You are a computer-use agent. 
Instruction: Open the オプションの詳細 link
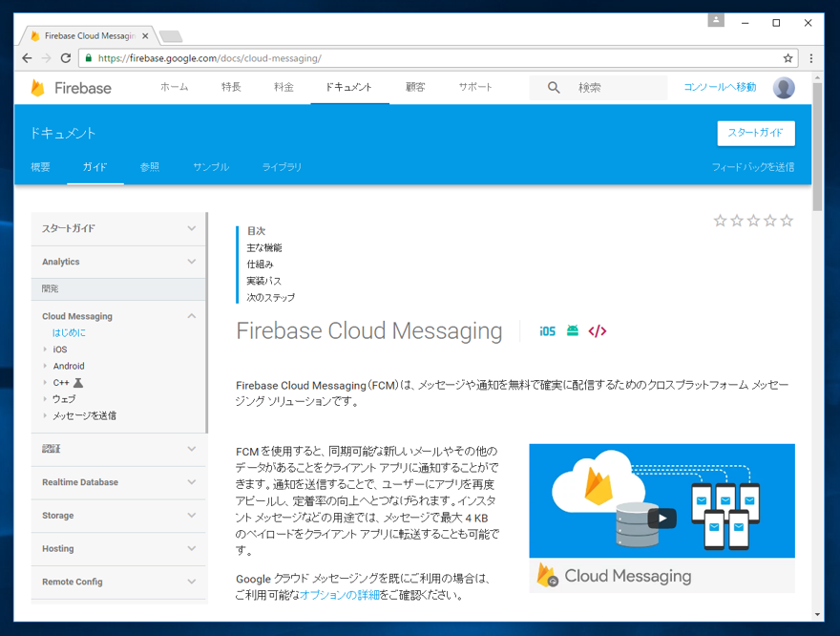click(x=340, y=595)
